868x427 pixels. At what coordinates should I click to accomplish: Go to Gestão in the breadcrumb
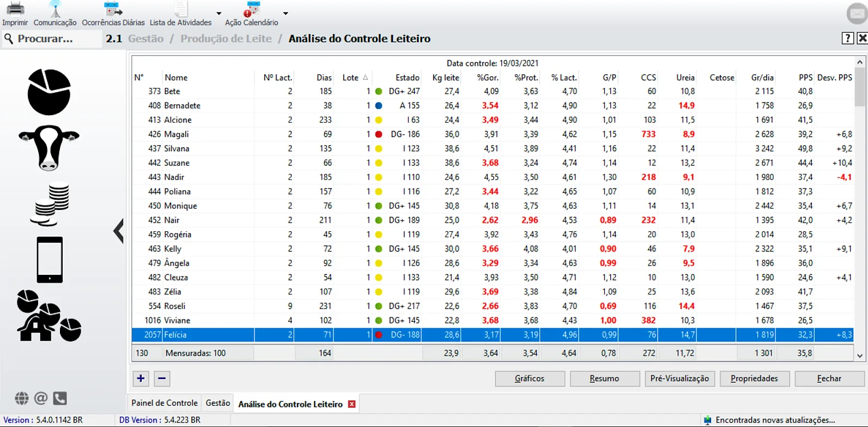[145, 39]
